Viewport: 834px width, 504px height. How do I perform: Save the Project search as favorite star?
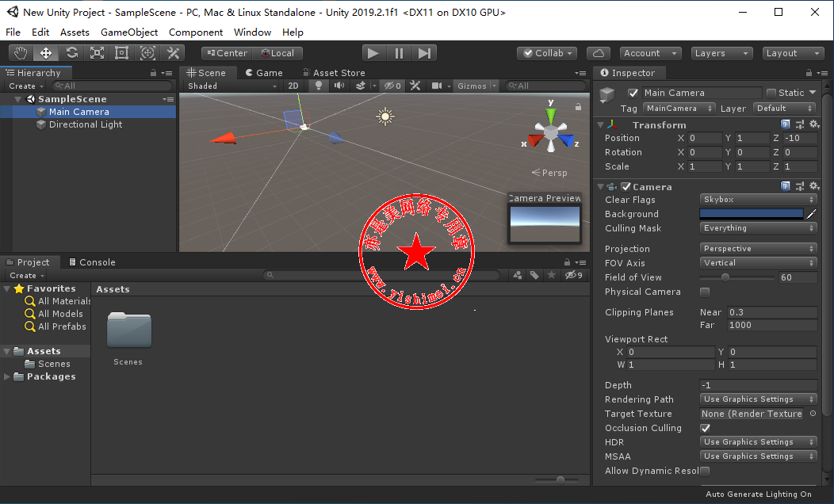coord(552,275)
